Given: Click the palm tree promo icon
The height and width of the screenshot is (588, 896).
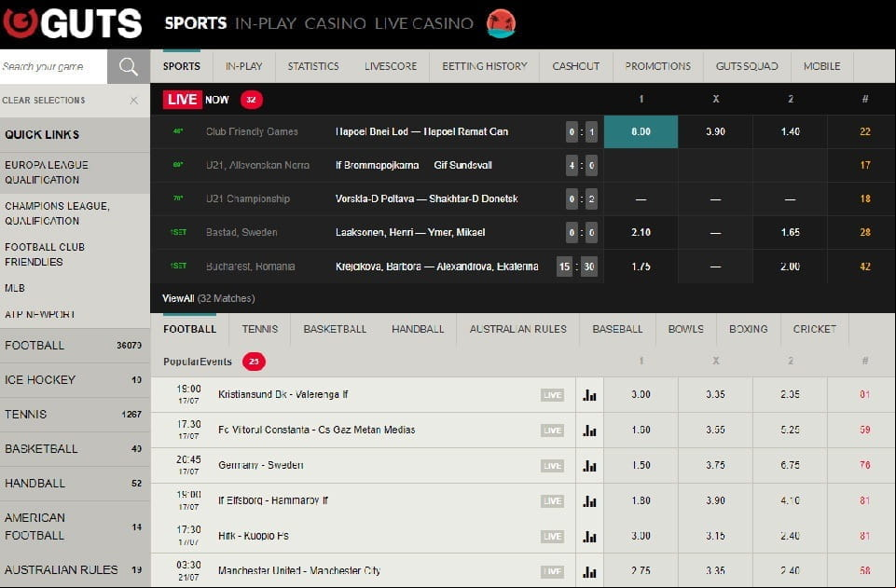Looking at the screenshot, I should click(501, 23).
